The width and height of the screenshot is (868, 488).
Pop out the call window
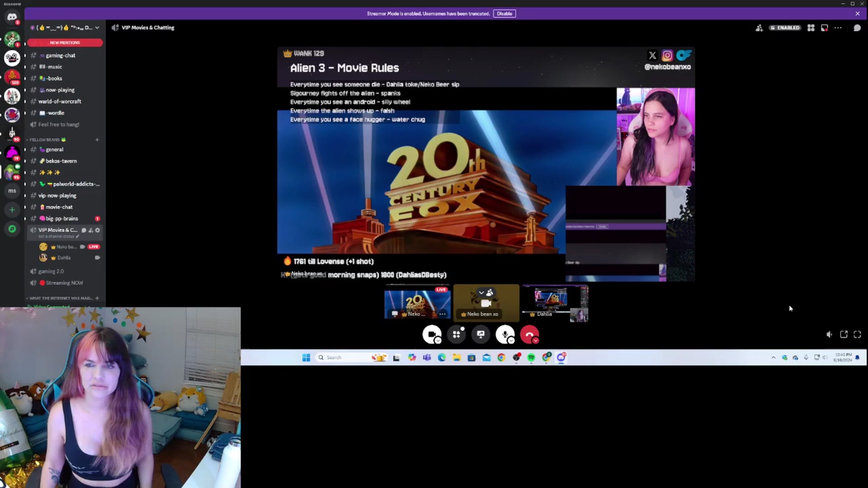pyautogui.click(x=844, y=334)
